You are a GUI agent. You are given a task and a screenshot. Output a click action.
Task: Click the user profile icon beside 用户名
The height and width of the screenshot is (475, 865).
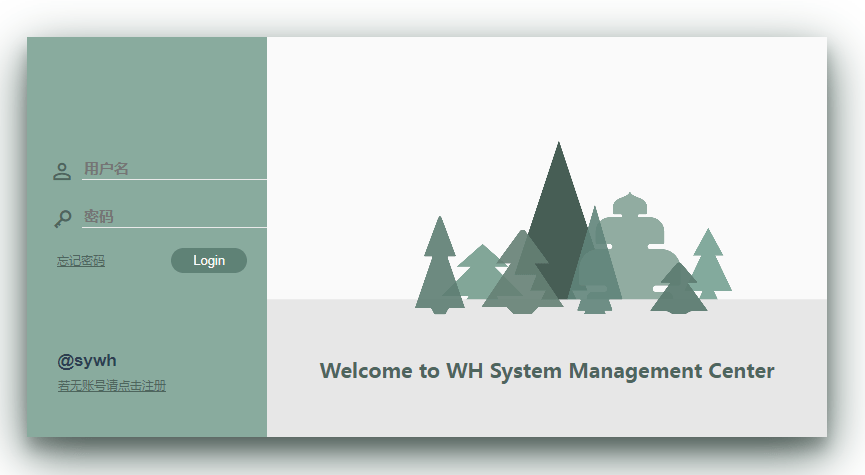62,171
